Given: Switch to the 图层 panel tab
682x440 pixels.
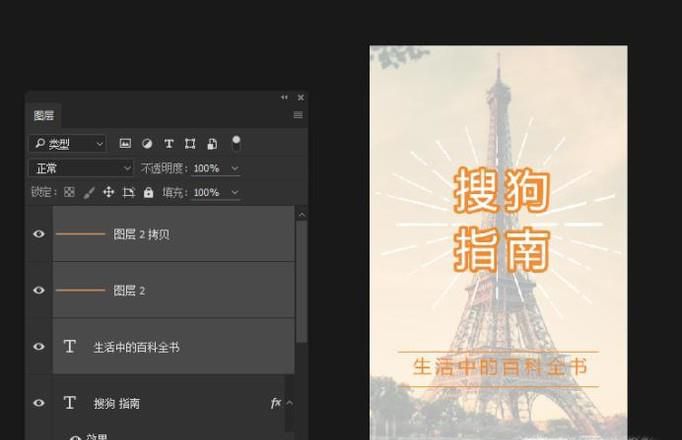Looking at the screenshot, I should pos(44,116).
